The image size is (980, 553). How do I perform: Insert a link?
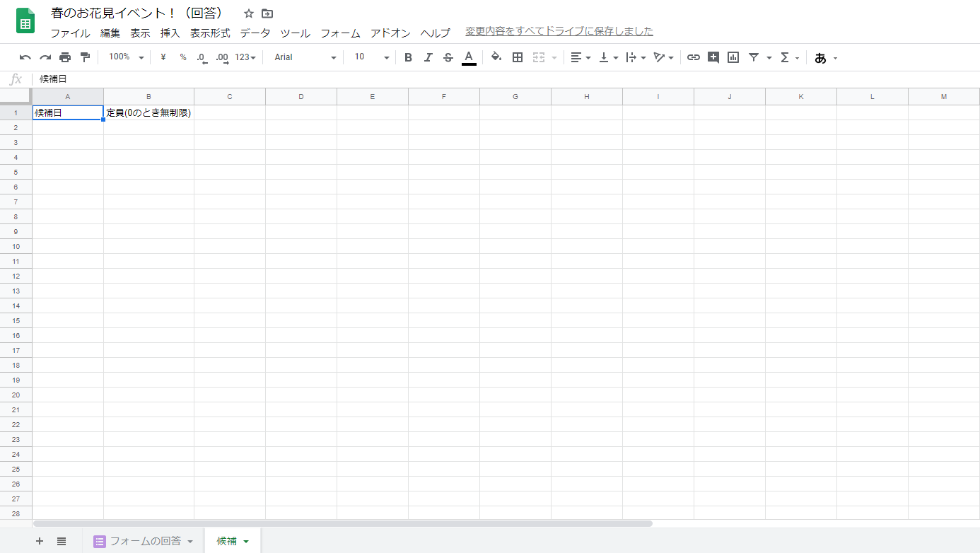[694, 57]
